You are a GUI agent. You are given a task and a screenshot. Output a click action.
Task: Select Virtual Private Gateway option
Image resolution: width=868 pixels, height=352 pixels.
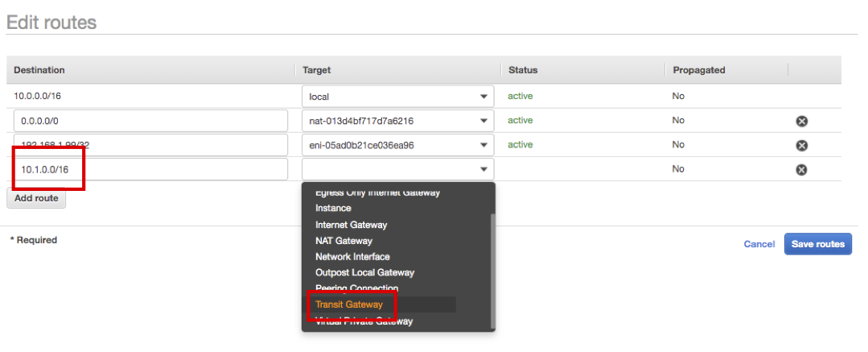pos(364,321)
